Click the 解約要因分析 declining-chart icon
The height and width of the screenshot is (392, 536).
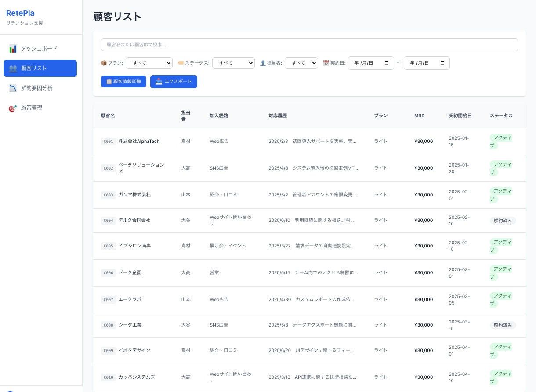[x=14, y=88]
